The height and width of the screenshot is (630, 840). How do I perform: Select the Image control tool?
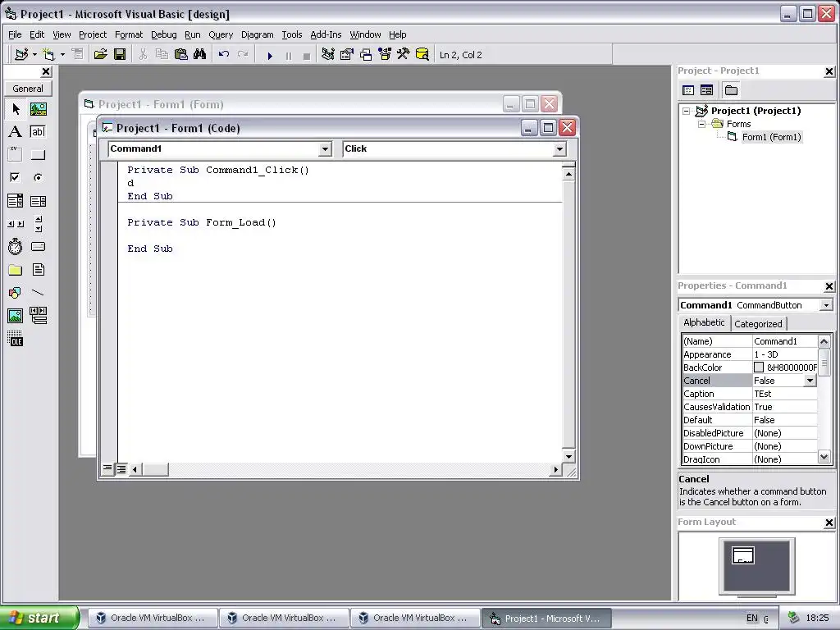(16, 316)
